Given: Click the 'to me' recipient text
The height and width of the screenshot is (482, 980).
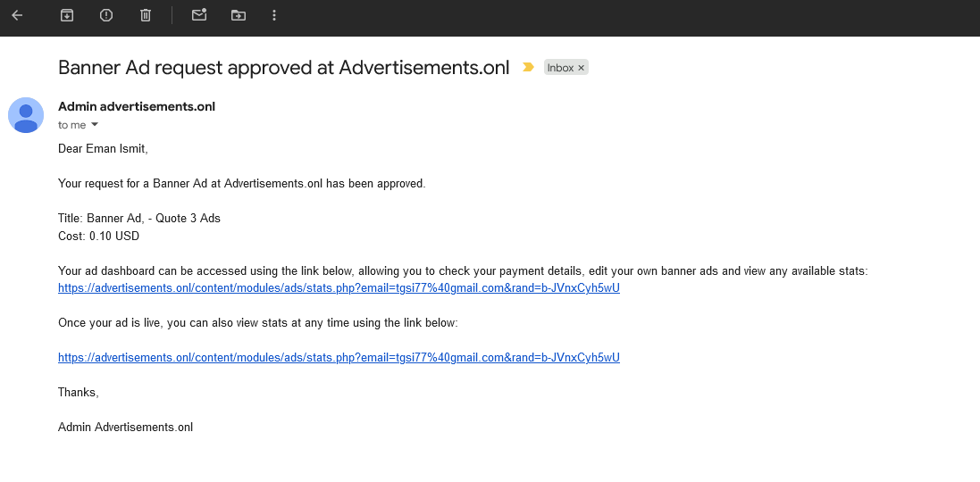Looking at the screenshot, I should (x=71, y=125).
